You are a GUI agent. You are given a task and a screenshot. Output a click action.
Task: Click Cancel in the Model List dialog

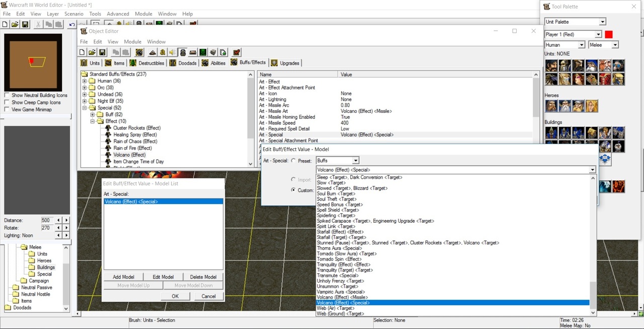click(x=208, y=296)
